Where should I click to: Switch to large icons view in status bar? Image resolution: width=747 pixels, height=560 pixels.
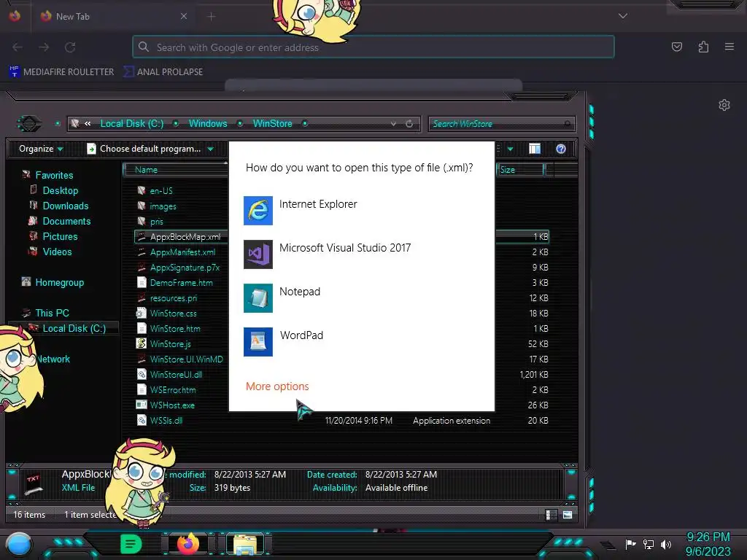[568, 515]
